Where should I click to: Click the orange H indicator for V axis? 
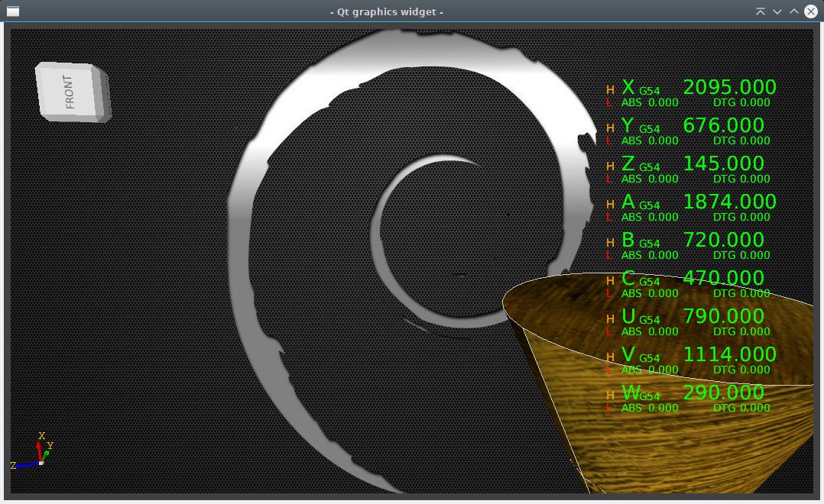(x=610, y=357)
